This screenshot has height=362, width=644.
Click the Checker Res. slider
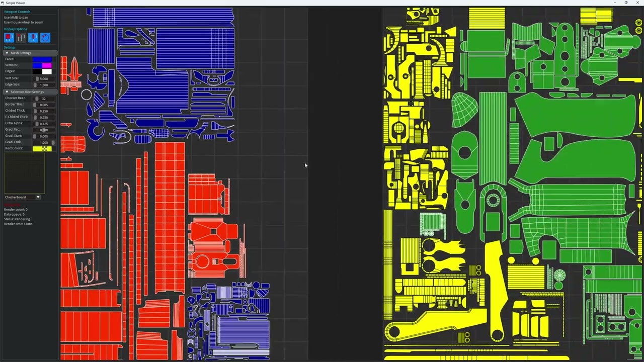(44, 98)
